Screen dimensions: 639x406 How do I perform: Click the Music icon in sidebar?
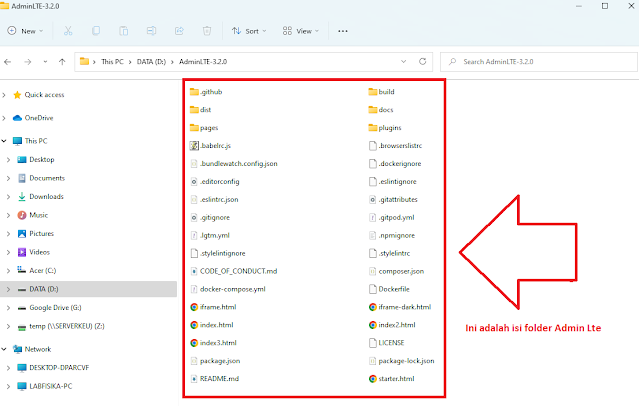(x=22, y=215)
